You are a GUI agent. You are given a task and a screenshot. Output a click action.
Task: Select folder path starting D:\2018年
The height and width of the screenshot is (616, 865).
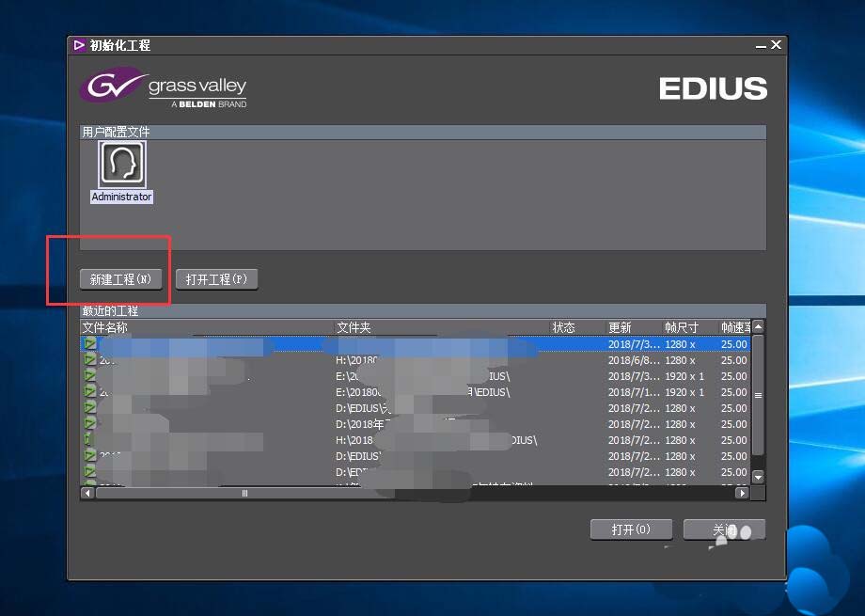pos(360,424)
